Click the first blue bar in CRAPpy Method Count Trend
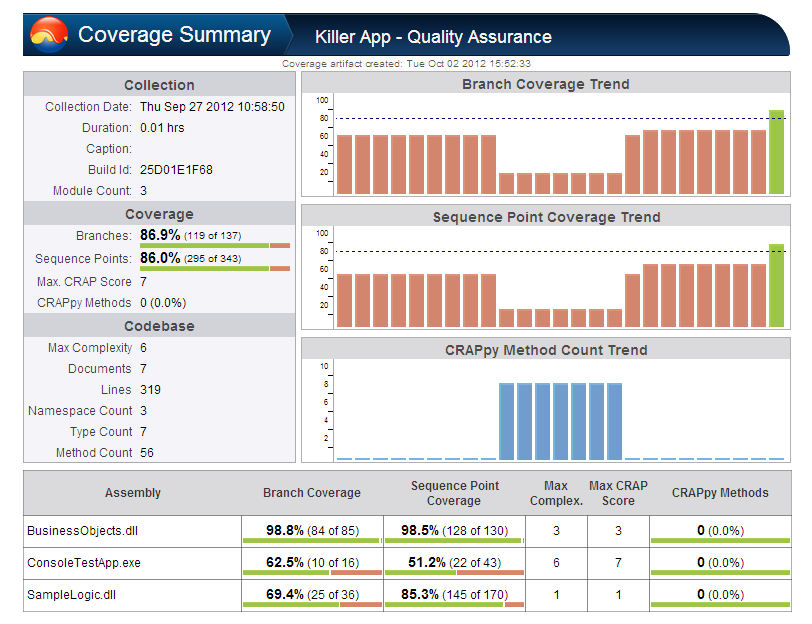The image size is (812, 624). pyautogui.click(x=506, y=422)
